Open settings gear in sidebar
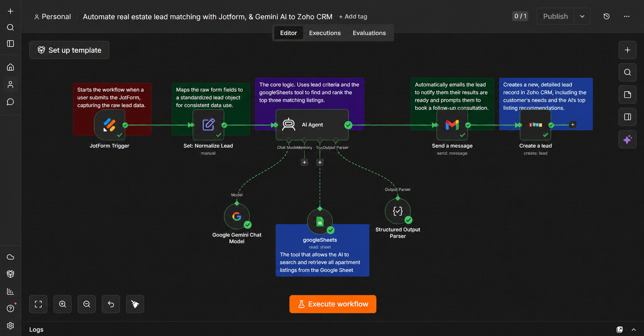This screenshot has width=644, height=336. [10, 326]
